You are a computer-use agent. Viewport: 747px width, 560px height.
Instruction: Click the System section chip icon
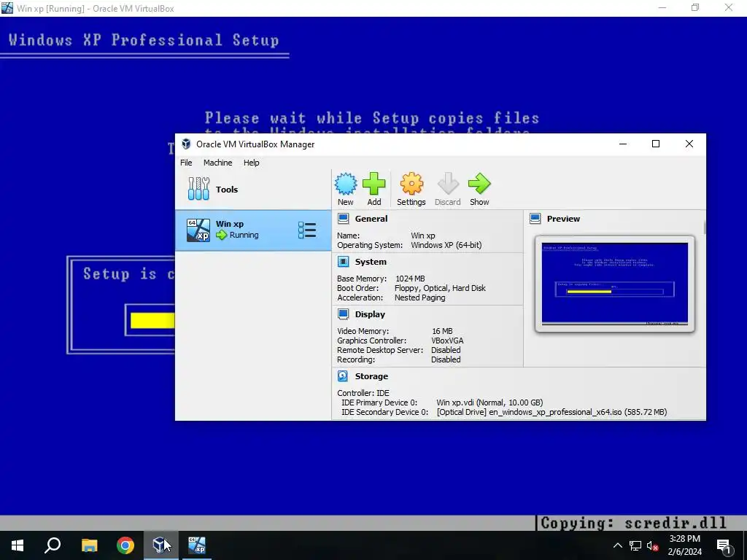pyautogui.click(x=343, y=262)
